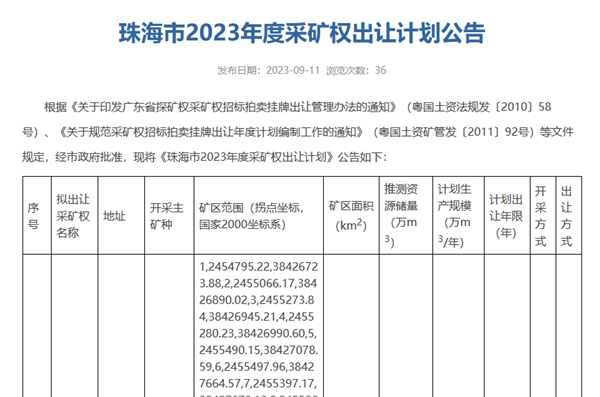
Task: Select the 开采方式 column header
Action: point(540,216)
